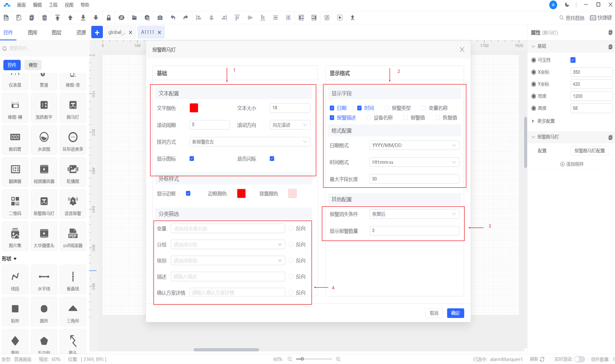Uncheck the 是否闪烁 checkbox
This screenshot has height=364, width=615.
[272, 159]
